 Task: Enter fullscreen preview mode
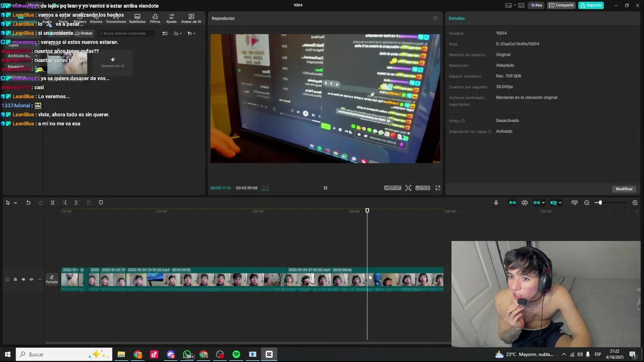tap(438, 188)
